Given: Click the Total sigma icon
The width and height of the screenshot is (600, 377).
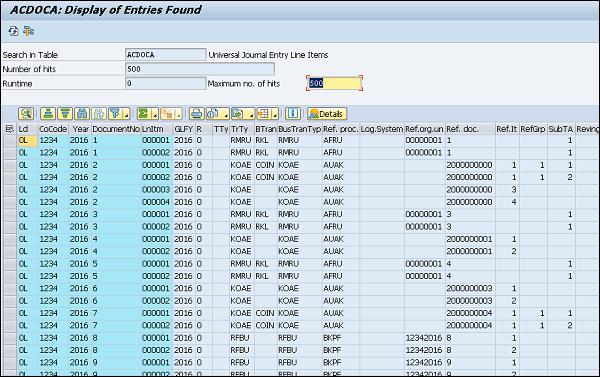Looking at the screenshot, I should (x=143, y=114).
